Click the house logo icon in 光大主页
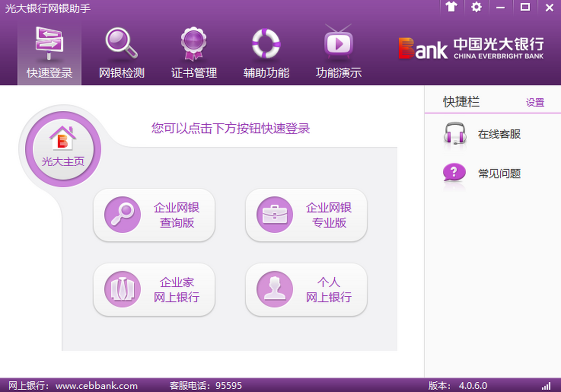Screen dimensions: 561x392 63,138
